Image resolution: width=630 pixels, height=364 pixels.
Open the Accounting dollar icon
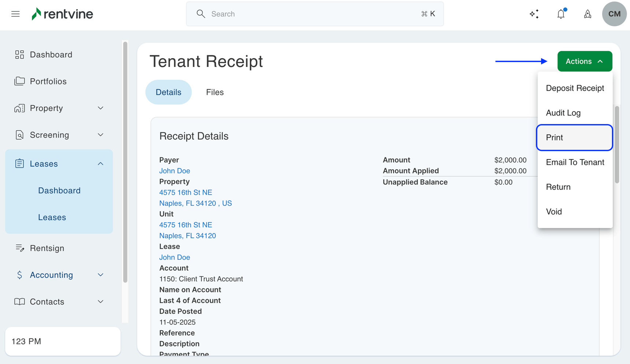click(19, 275)
